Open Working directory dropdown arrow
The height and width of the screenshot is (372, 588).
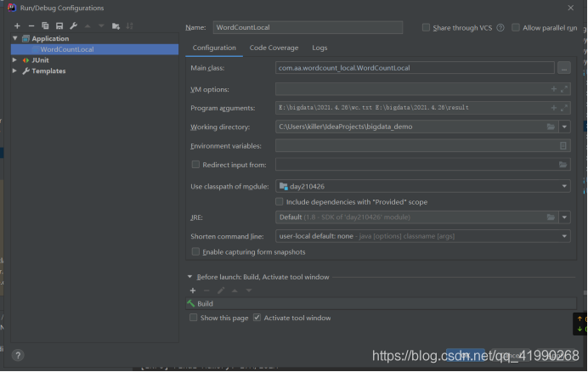click(564, 127)
